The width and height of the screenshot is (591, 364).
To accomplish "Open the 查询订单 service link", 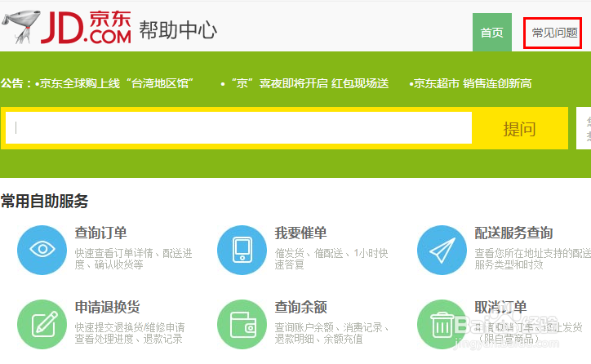I will pos(100,233).
